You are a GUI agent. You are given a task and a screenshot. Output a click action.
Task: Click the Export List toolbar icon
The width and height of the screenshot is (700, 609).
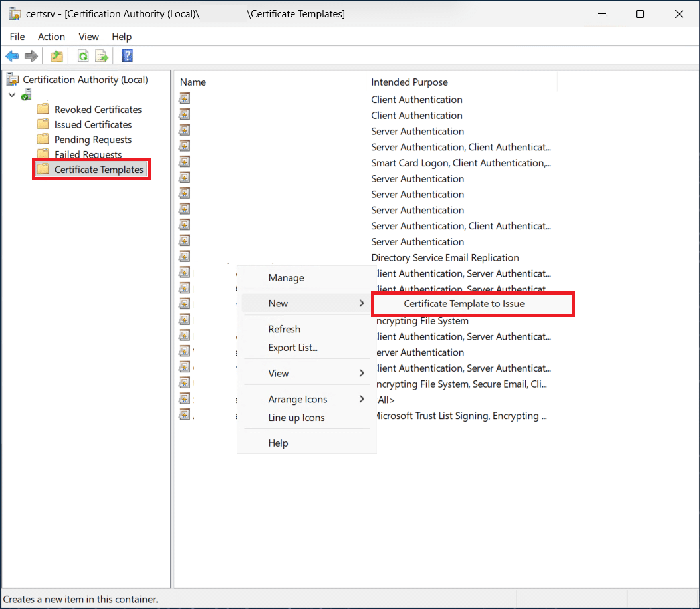[102, 57]
